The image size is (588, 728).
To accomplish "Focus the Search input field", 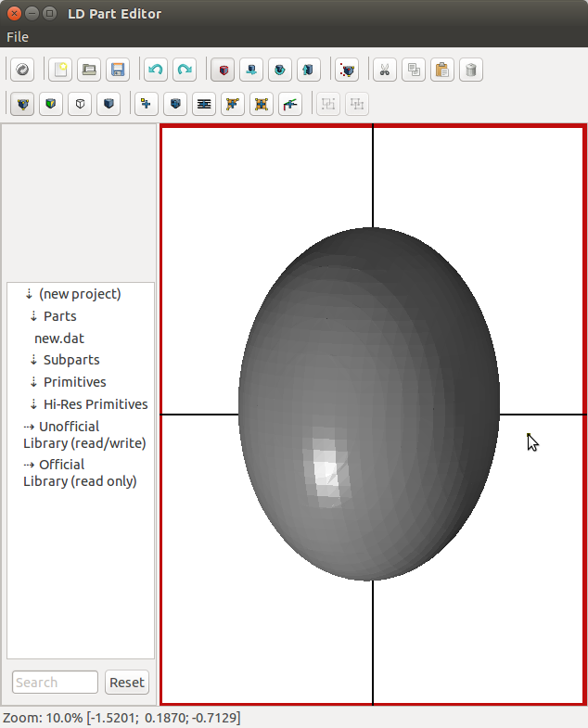I will (55, 683).
